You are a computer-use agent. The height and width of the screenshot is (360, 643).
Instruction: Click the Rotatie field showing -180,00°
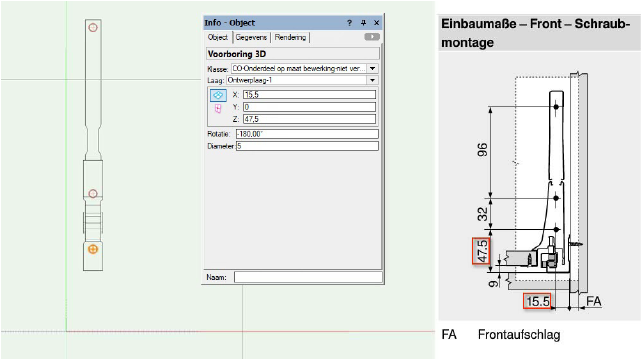tap(307, 134)
